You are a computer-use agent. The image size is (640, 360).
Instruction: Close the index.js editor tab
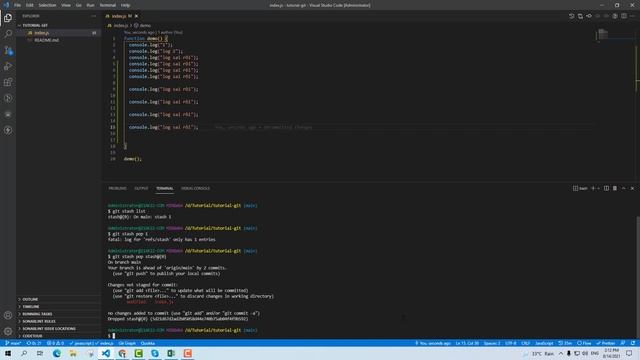[x=136, y=16]
